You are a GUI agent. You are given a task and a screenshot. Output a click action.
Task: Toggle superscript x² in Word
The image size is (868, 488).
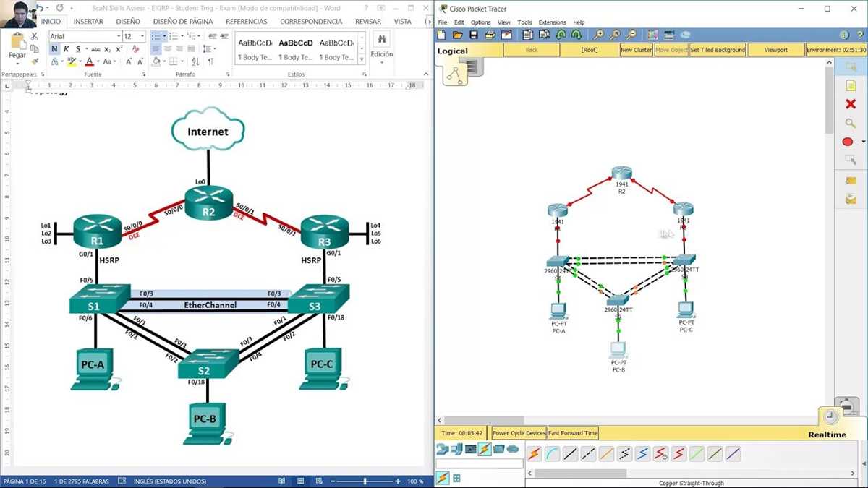[x=119, y=49]
